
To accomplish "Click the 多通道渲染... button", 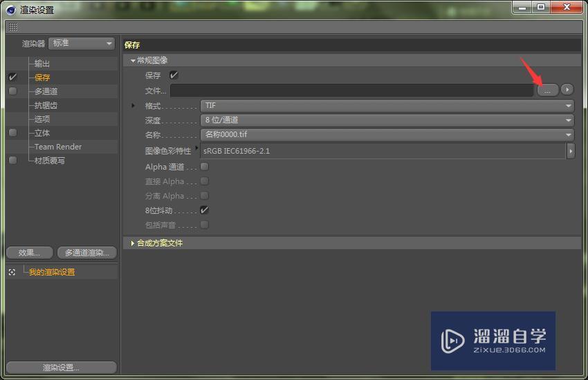I will 87,253.
